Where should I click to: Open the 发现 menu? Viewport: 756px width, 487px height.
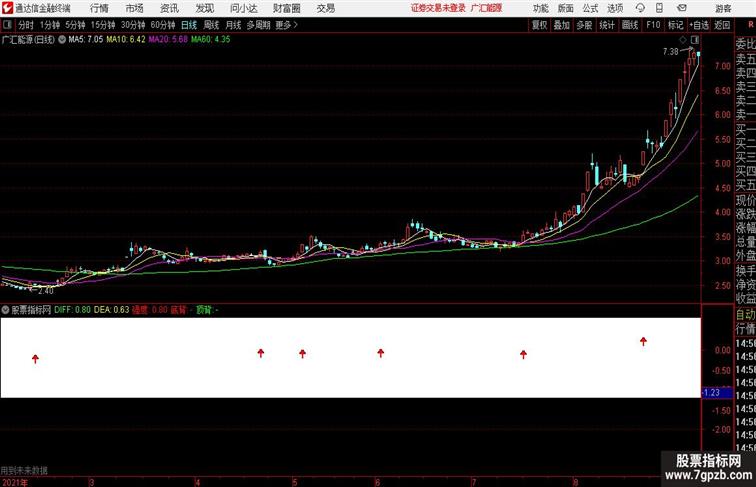[204, 8]
